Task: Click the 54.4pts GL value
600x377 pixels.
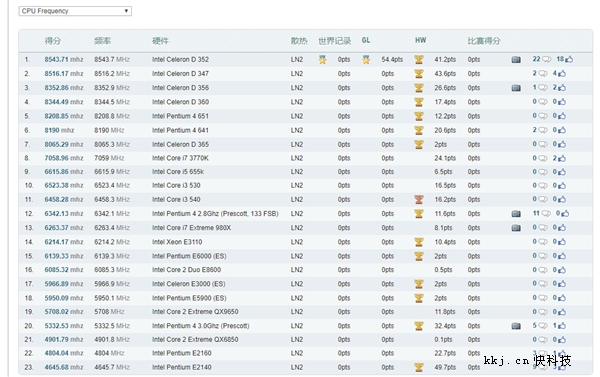Action: click(392, 59)
